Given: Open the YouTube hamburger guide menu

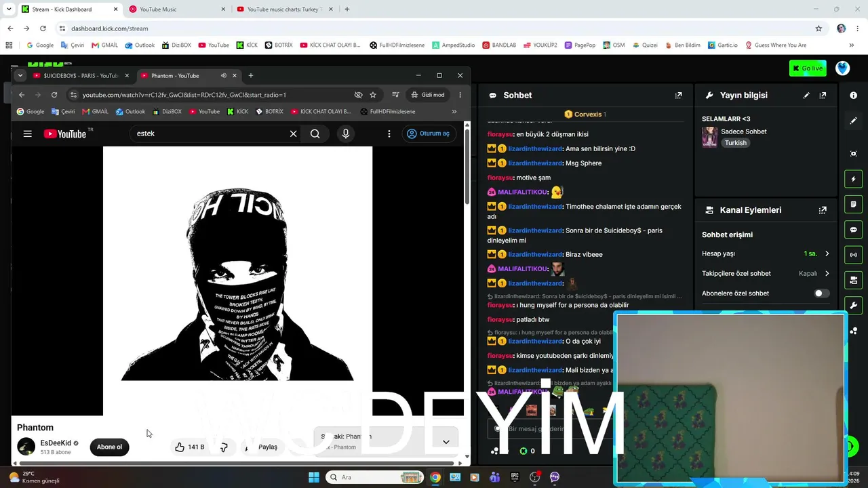Looking at the screenshot, I should click(x=27, y=134).
